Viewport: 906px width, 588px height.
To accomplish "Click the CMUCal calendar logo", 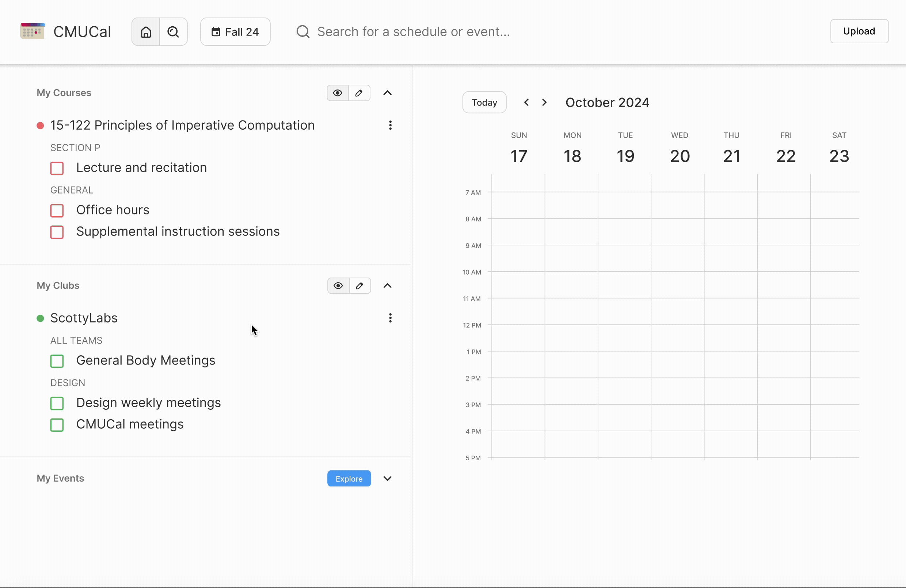I will point(33,31).
